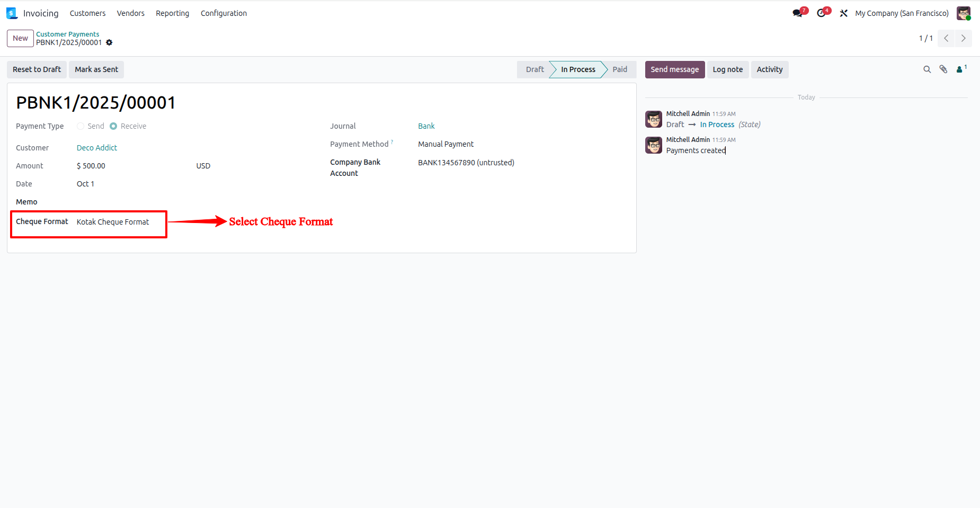The width and height of the screenshot is (980, 508).
Task: Click the 1 / 1 pager counter
Action: 926,38
